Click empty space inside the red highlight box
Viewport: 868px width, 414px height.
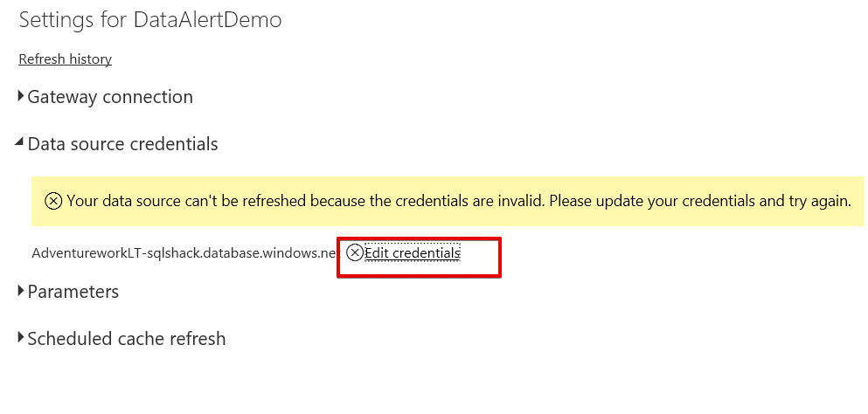[x=481, y=265]
